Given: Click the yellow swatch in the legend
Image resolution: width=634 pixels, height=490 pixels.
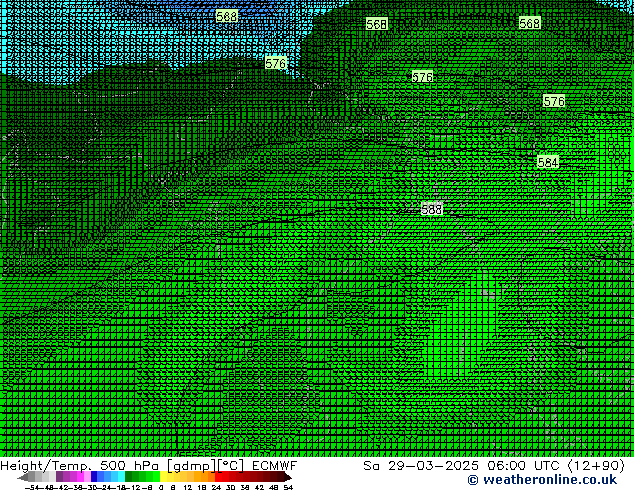Looking at the screenshot, I should 163,476.
